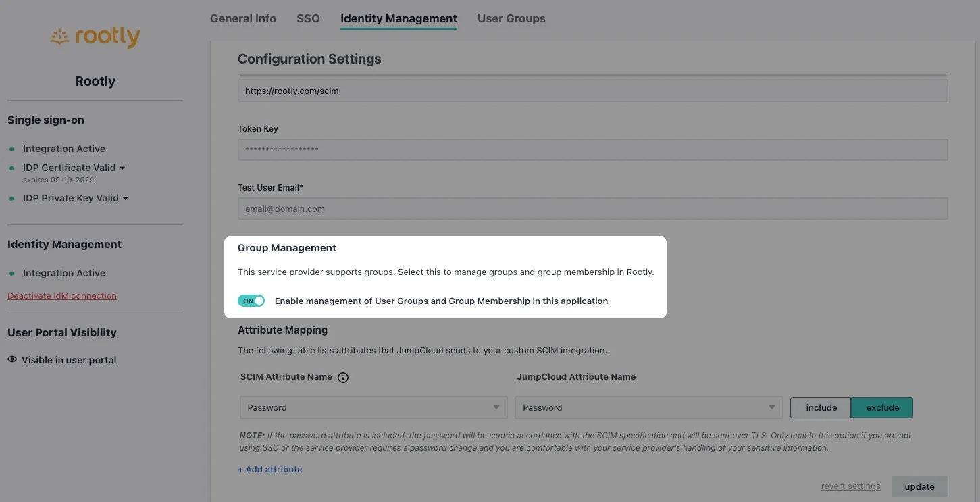Click the Rootly application name in sidebar
This screenshot has width=980, height=502.
coord(95,81)
